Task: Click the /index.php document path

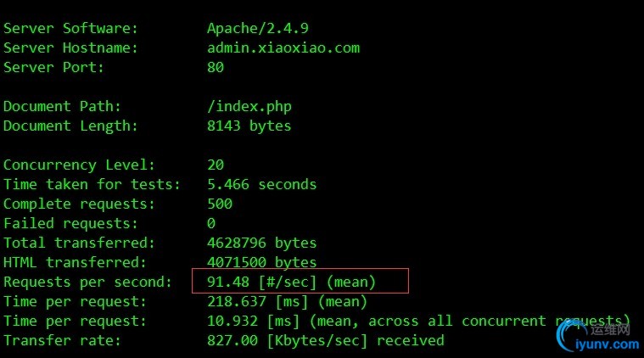Action: click(x=249, y=107)
